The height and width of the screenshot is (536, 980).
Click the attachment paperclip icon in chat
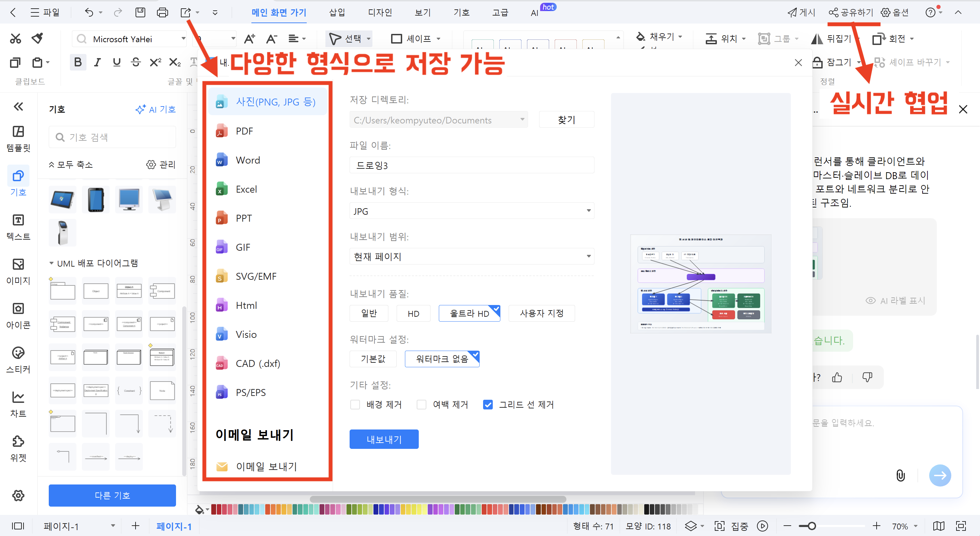[x=900, y=475]
